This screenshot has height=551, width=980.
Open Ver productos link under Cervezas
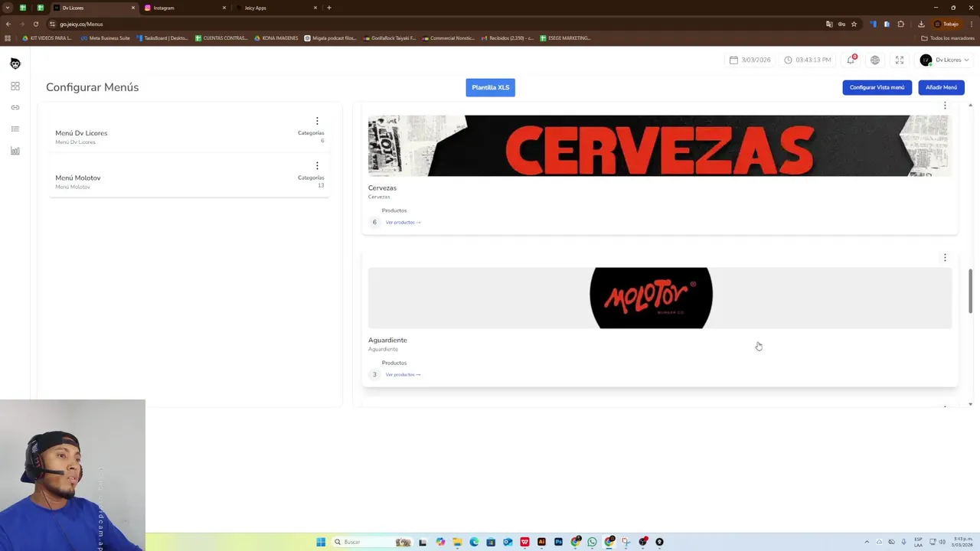pos(403,222)
